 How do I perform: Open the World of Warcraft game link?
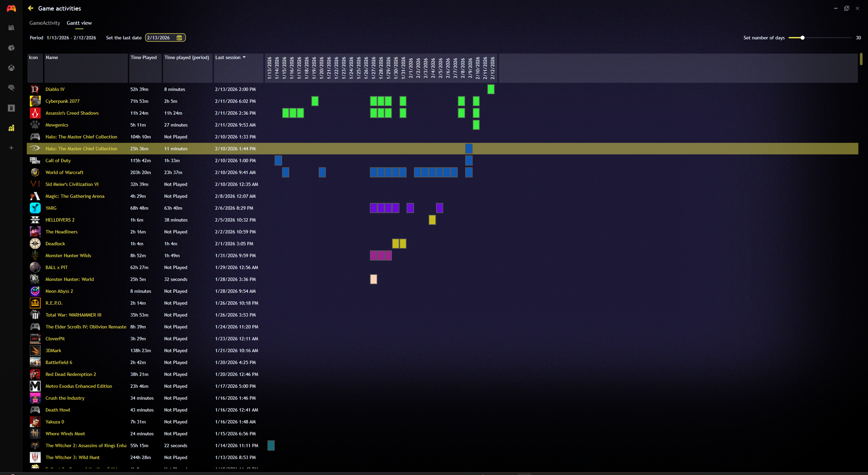point(64,172)
